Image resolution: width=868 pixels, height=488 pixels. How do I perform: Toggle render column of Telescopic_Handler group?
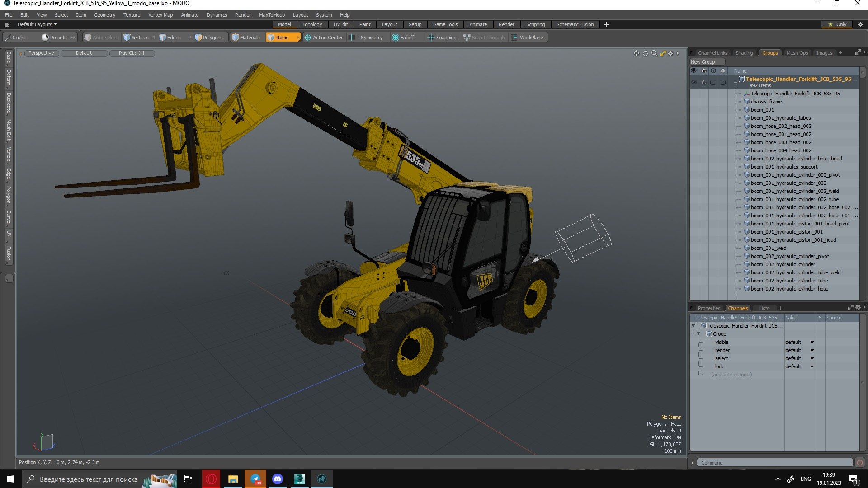[704, 82]
